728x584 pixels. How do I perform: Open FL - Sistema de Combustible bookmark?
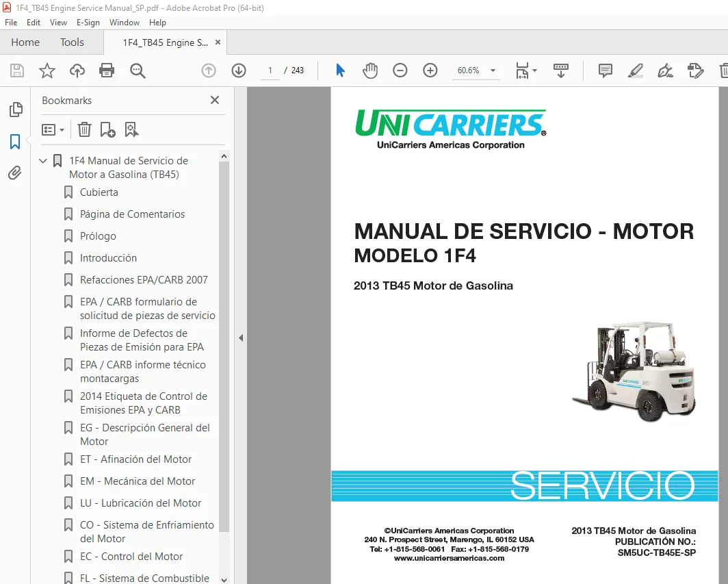point(144,578)
